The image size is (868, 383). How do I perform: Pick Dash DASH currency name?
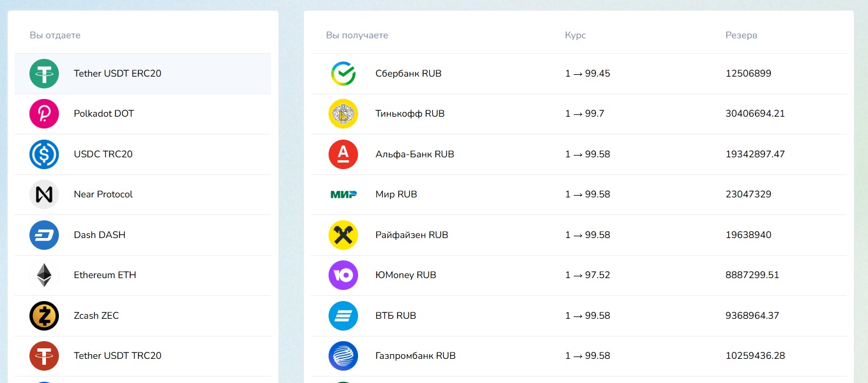click(100, 235)
